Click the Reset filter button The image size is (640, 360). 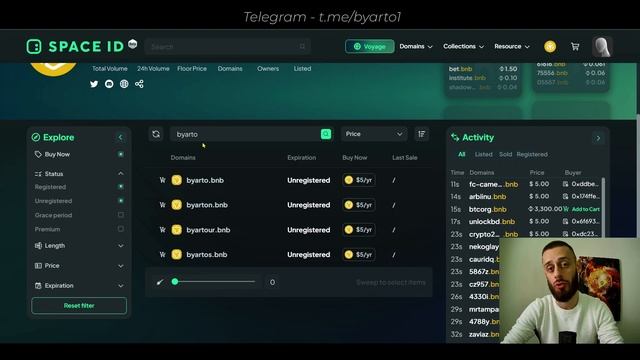pyautogui.click(x=79, y=305)
